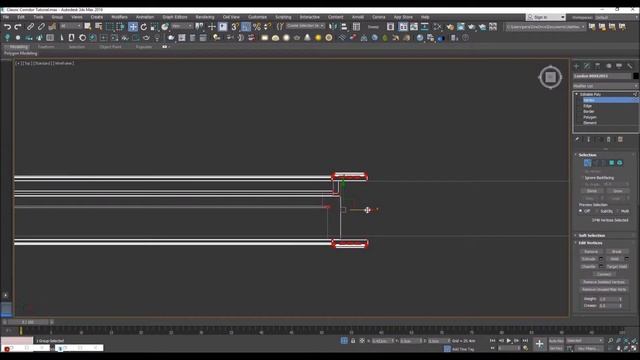Image resolution: width=640 pixels, height=360 pixels.
Task: Open the selection filter All dropdown
Action: tap(70, 26)
